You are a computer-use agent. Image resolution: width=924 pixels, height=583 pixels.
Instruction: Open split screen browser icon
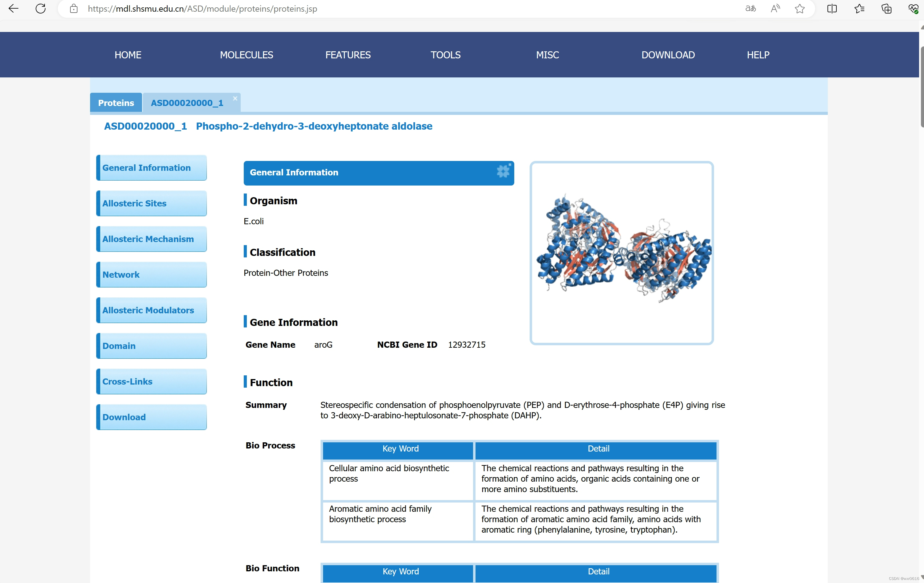[832, 8]
